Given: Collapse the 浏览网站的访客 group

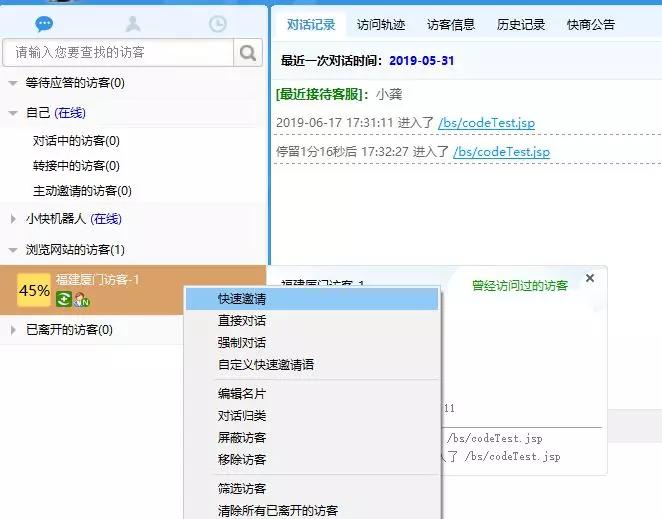Looking at the screenshot, I should 12,250.
